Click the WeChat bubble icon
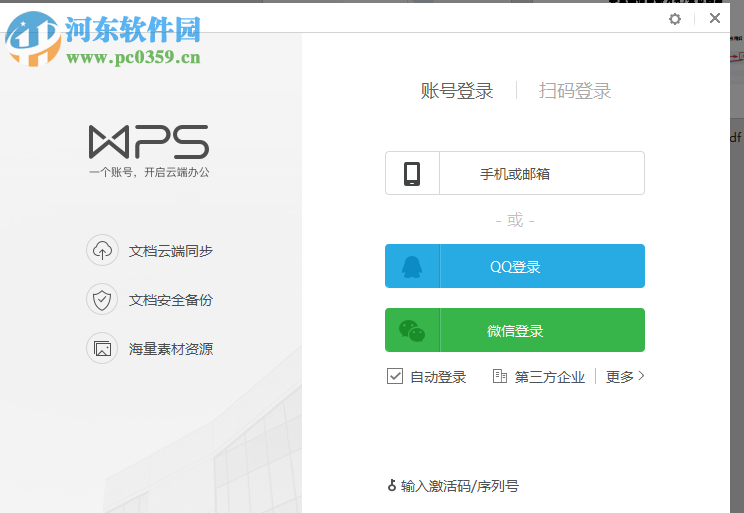Screen dimensions: 744x513 [x=412, y=331]
